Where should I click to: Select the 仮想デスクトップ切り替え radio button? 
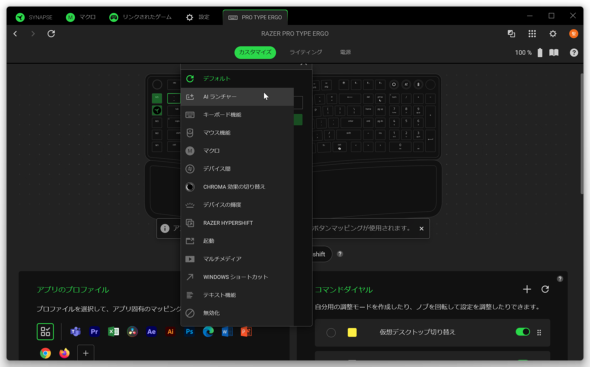tap(331, 332)
